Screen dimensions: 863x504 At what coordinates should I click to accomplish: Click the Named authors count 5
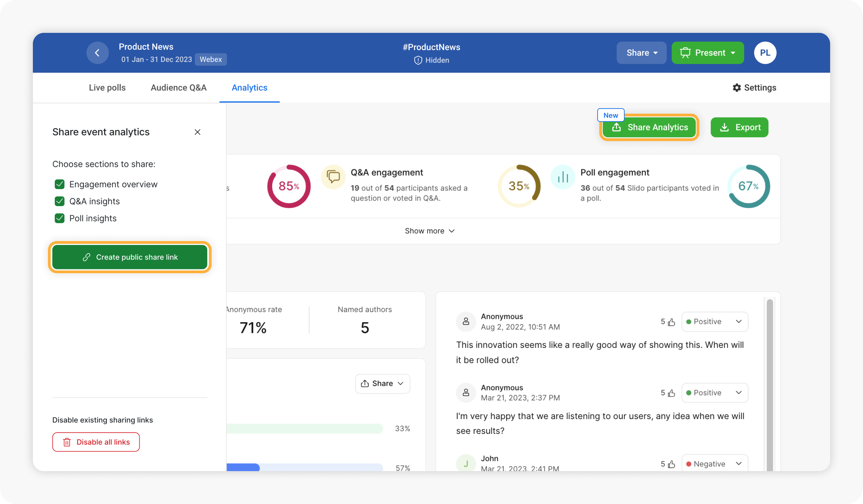[365, 328]
